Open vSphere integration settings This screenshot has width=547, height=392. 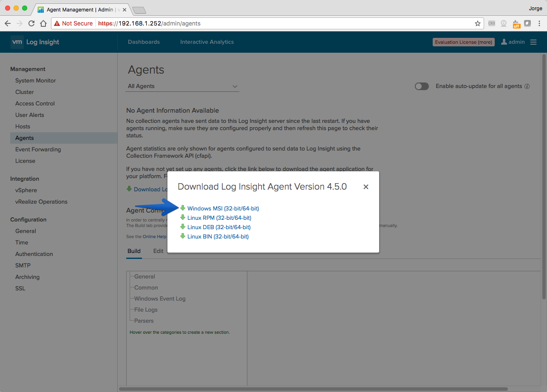coord(26,190)
